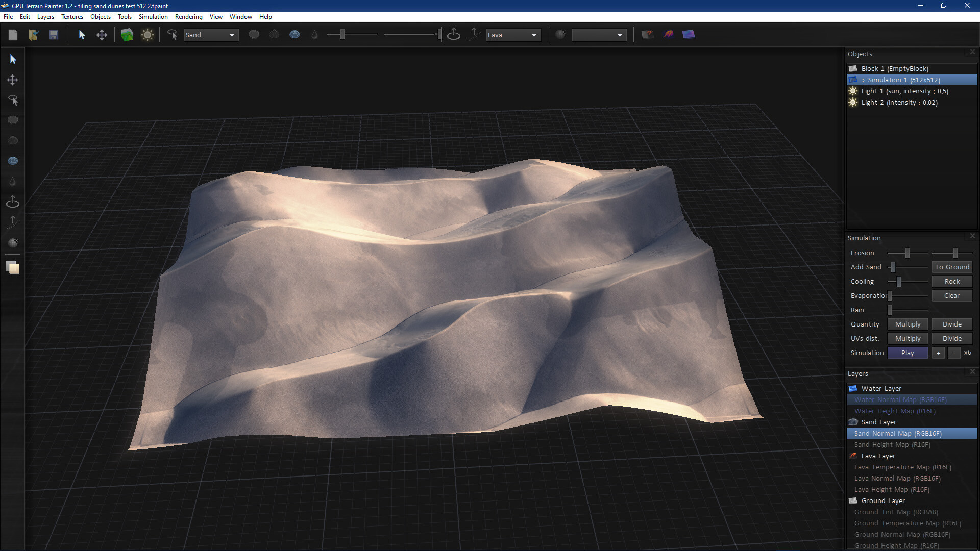The image size is (980, 551).
Task: Open a new terrain file
Action: coord(13,34)
